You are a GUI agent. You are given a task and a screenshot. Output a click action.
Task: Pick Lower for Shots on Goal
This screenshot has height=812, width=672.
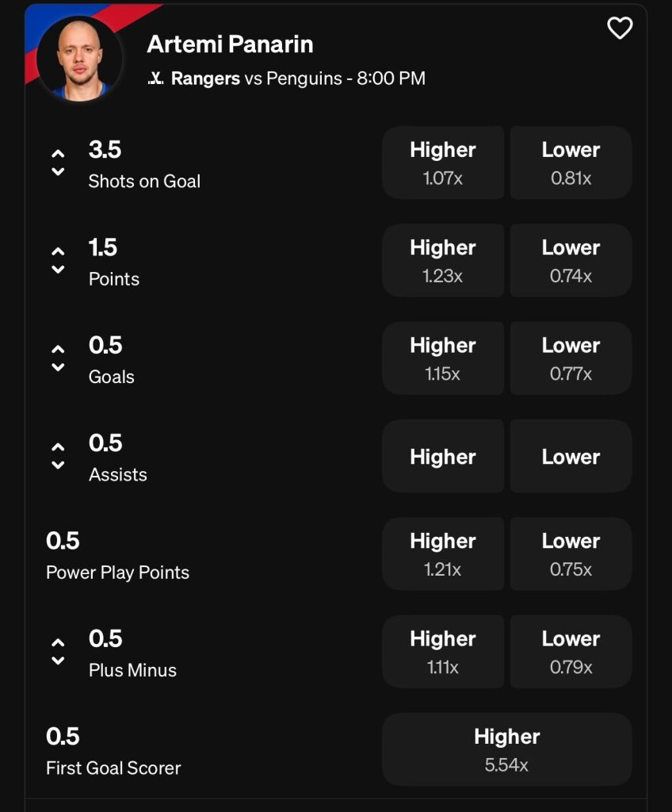(571, 163)
